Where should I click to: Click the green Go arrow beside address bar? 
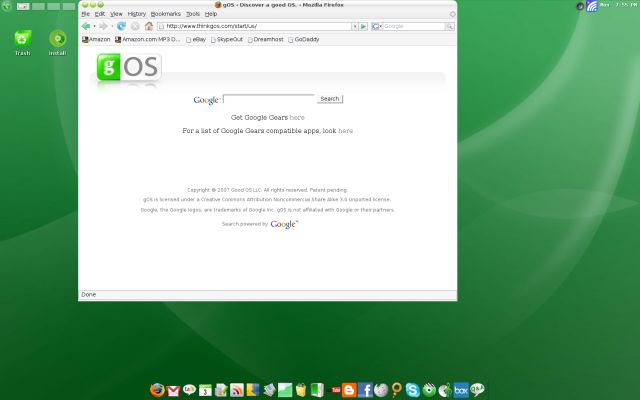point(363,26)
